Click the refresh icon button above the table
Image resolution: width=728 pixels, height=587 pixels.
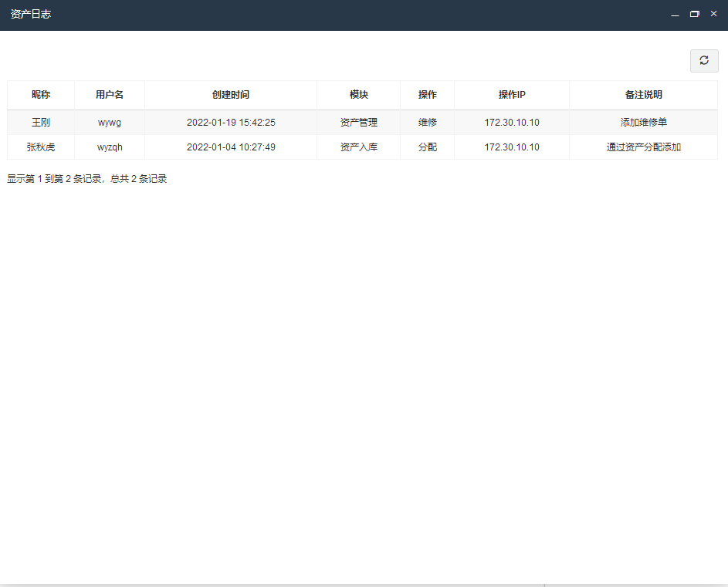pyautogui.click(x=703, y=61)
